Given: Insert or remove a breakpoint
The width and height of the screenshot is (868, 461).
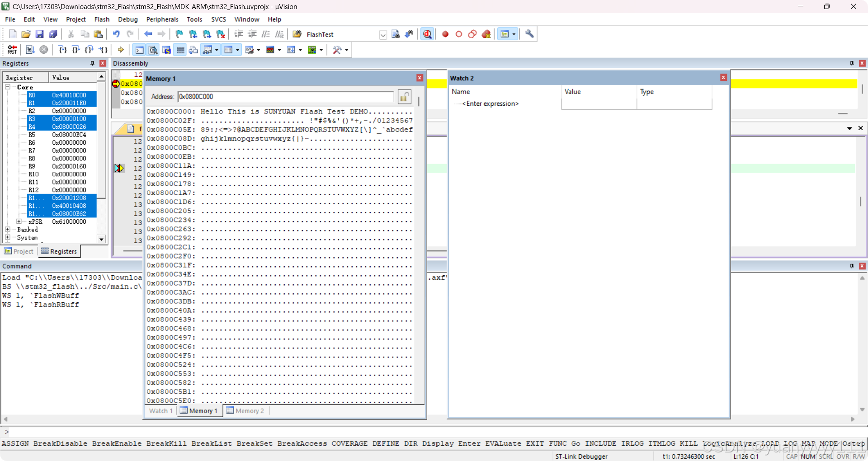Looking at the screenshot, I should point(445,34).
